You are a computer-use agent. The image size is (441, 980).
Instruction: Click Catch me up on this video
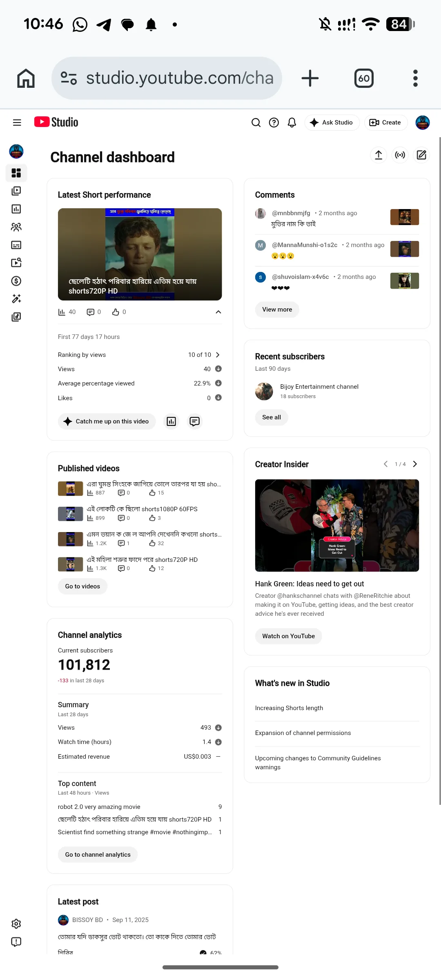(x=107, y=421)
